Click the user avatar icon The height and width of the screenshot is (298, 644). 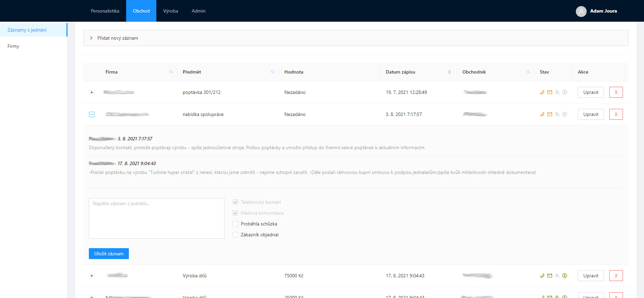pos(581,11)
